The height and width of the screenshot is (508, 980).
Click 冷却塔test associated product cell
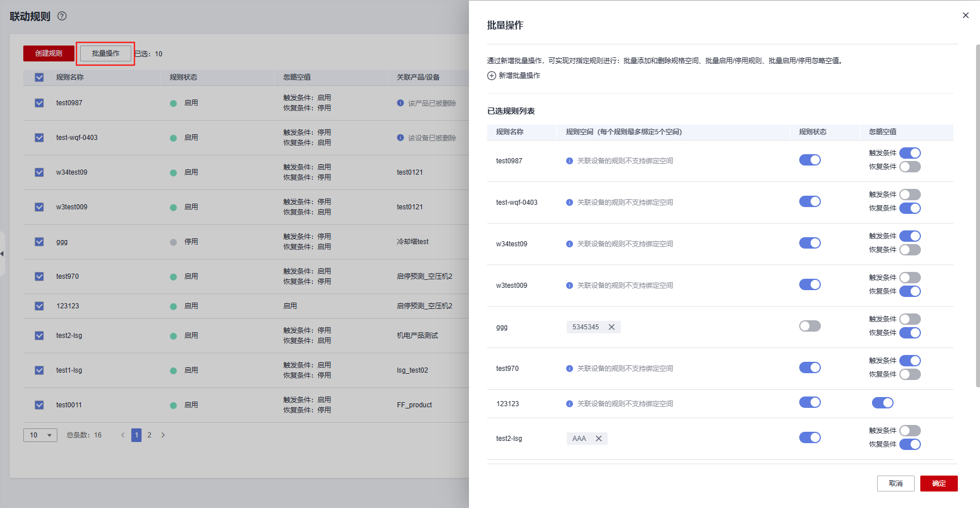click(x=413, y=242)
